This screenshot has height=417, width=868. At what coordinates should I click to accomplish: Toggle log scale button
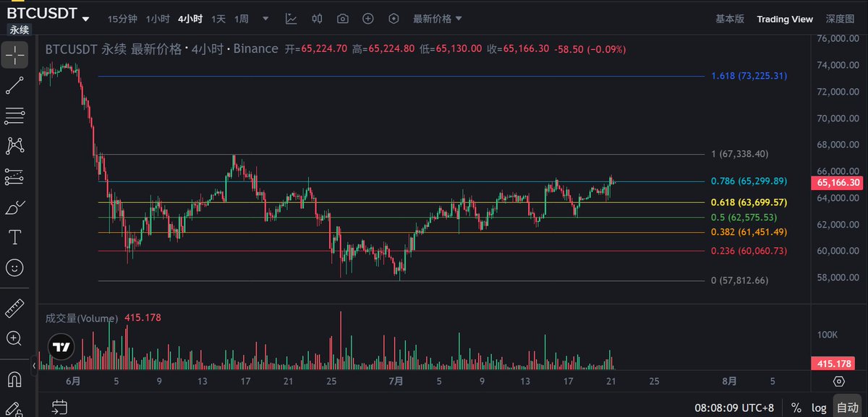818,407
